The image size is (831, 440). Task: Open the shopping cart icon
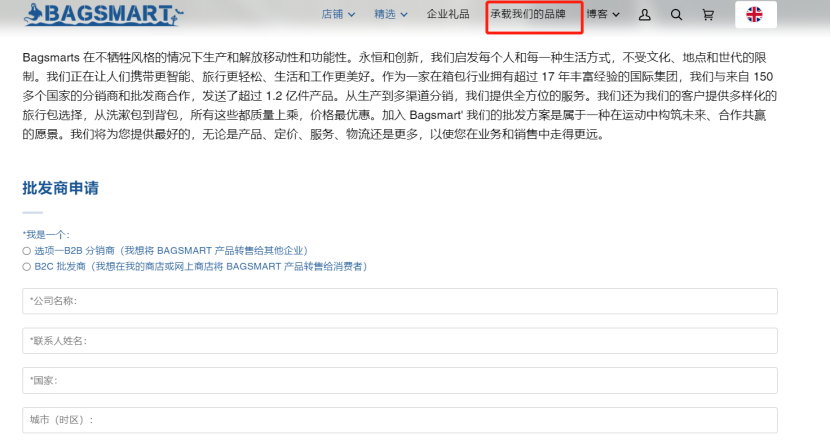pos(708,15)
